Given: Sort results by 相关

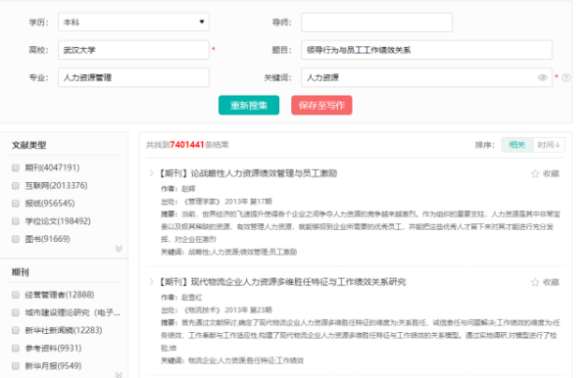Looking at the screenshot, I should (517, 145).
